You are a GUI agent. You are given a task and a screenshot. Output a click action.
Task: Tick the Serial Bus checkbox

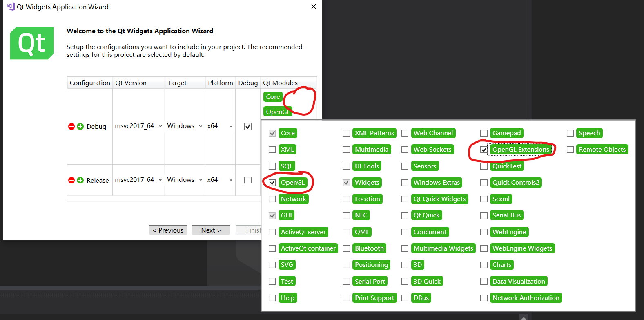[484, 215]
